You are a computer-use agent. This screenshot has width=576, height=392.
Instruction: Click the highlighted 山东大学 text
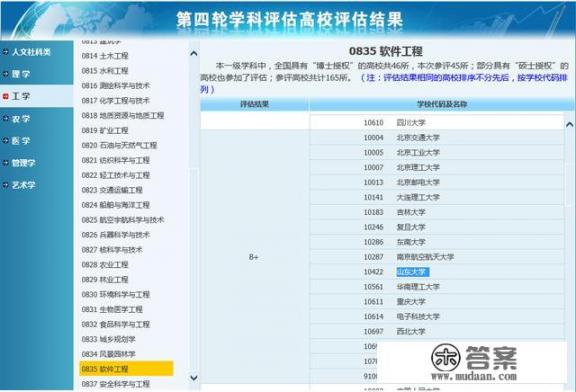click(412, 272)
